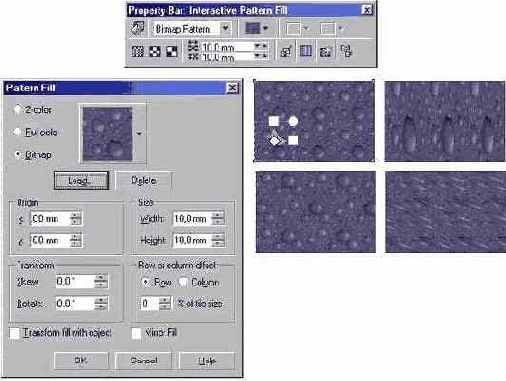Select the 2-color radio button

tap(18, 109)
